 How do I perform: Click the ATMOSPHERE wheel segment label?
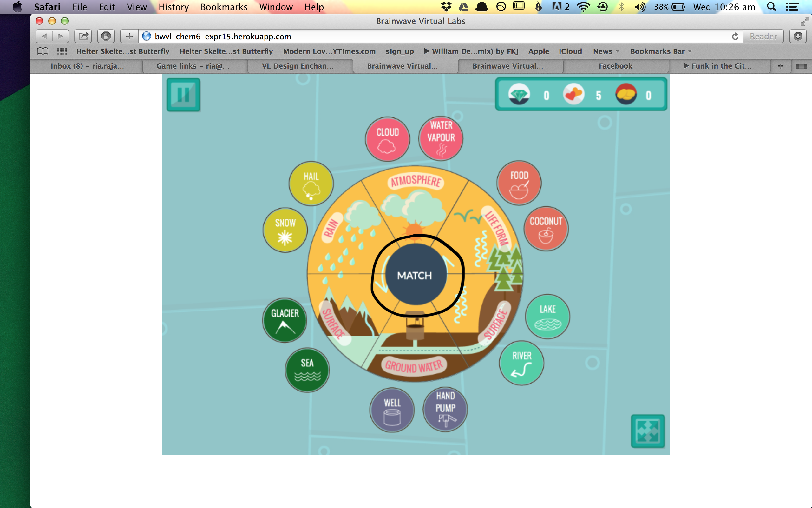[416, 181]
